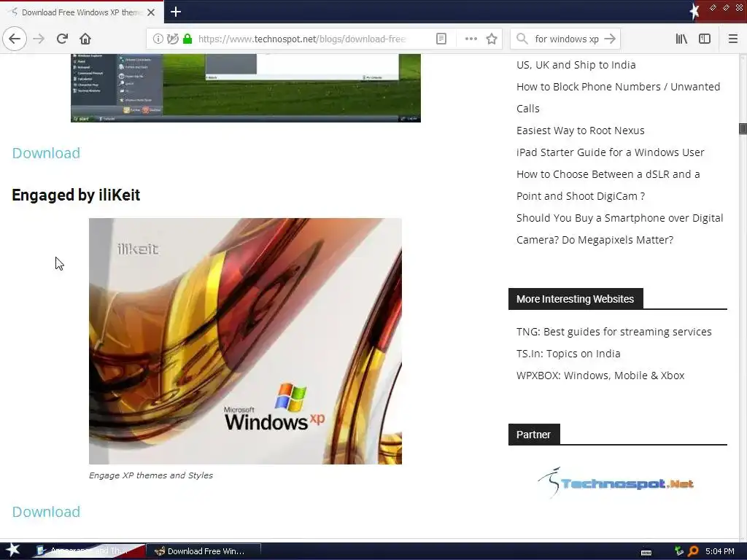Image resolution: width=747 pixels, height=560 pixels.
Task: Click the green secure connection padlock
Action: coord(187,39)
